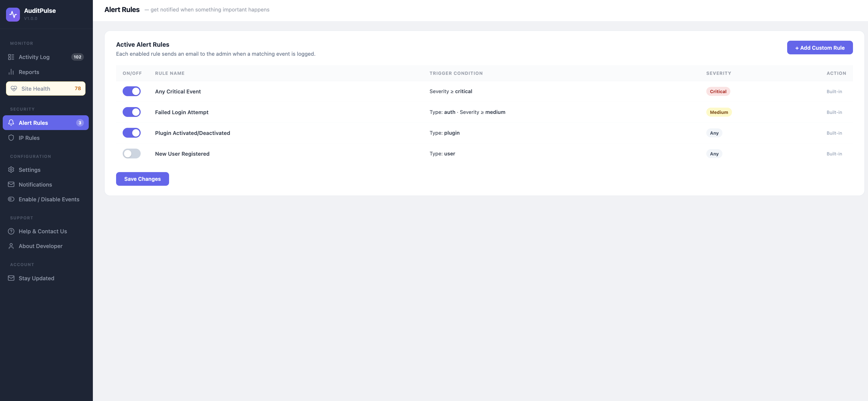Toggle Plugin Activated/Deactivated rule off
This screenshot has width=868, height=401.
131,133
